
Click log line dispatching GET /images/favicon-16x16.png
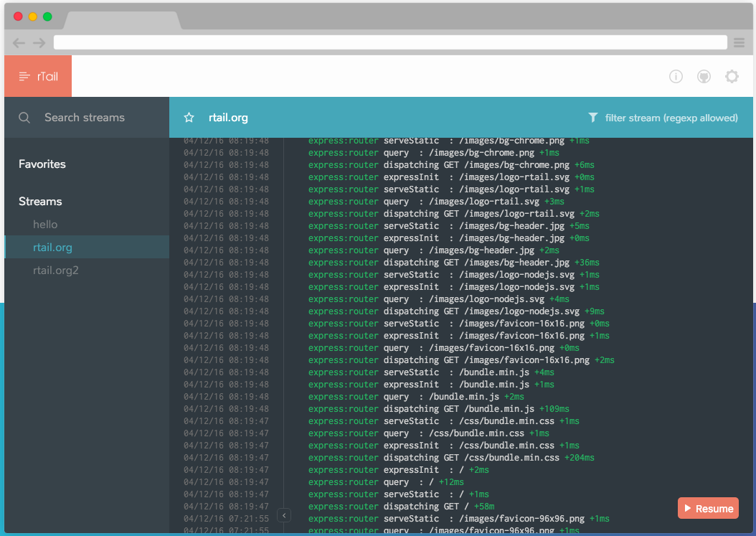[461, 360]
